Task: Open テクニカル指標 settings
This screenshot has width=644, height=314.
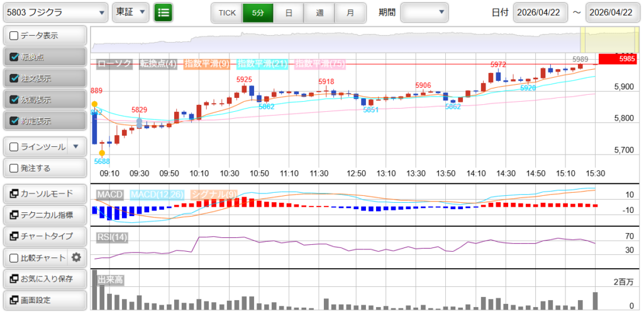Action: coord(45,215)
